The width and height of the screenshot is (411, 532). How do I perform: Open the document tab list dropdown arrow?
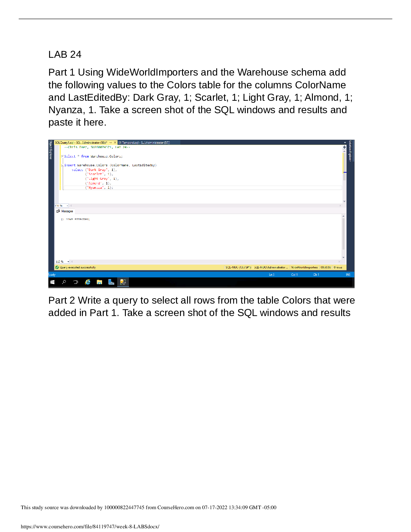coord(345,143)
